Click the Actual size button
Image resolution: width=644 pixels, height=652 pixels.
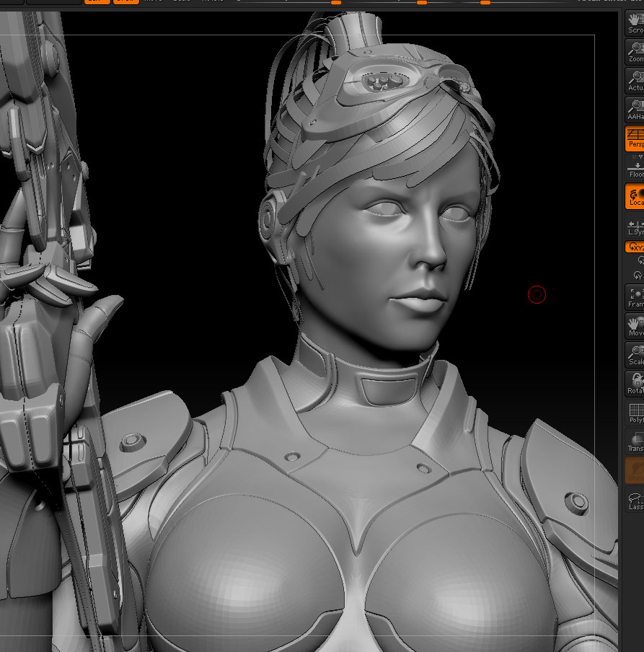[635, 81]
